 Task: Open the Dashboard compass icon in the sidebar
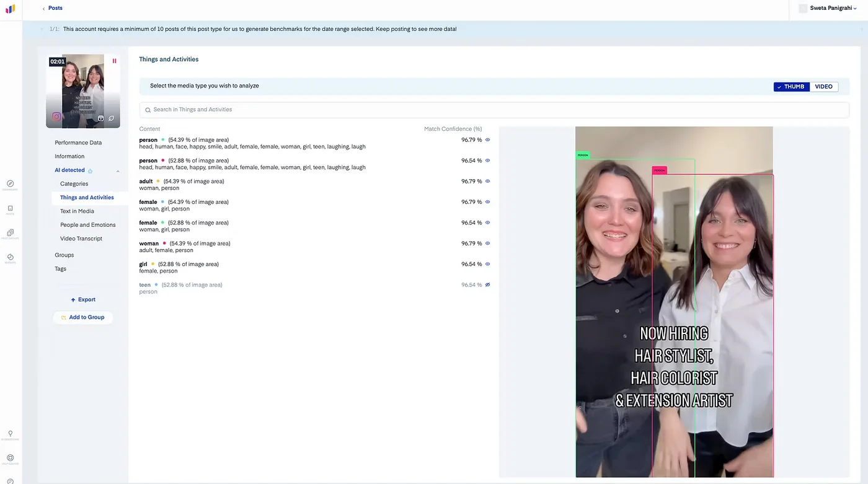click(x=10, y=183)
